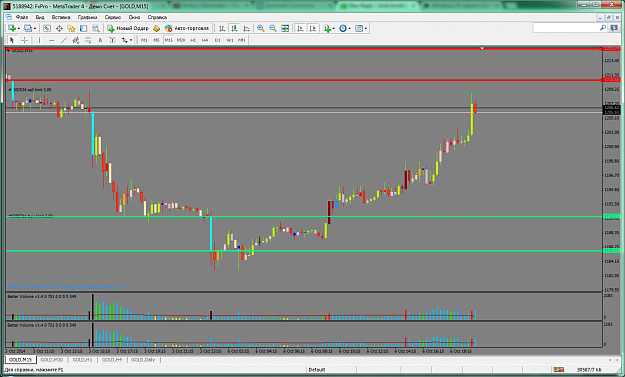Switch chart to W1 timeframe
The width and height of the screenshot is (625, 377).
(x=230, y=40)
